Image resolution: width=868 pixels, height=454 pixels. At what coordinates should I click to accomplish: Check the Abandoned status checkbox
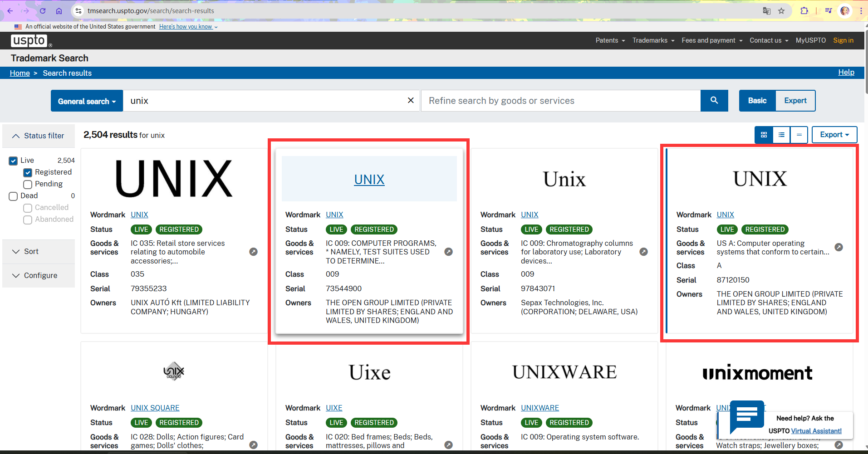point(28,220)
